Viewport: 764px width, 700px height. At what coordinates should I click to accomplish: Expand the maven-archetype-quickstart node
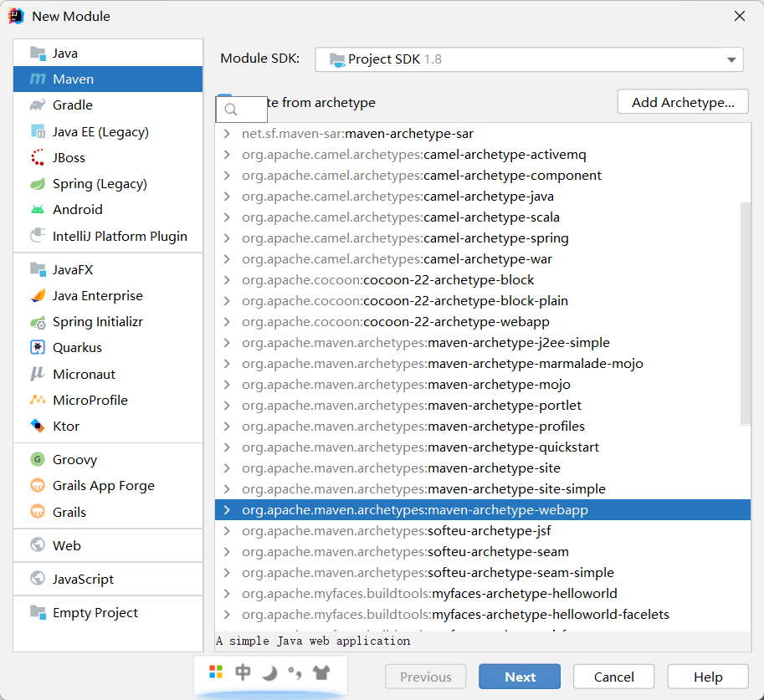pos(227,447)
